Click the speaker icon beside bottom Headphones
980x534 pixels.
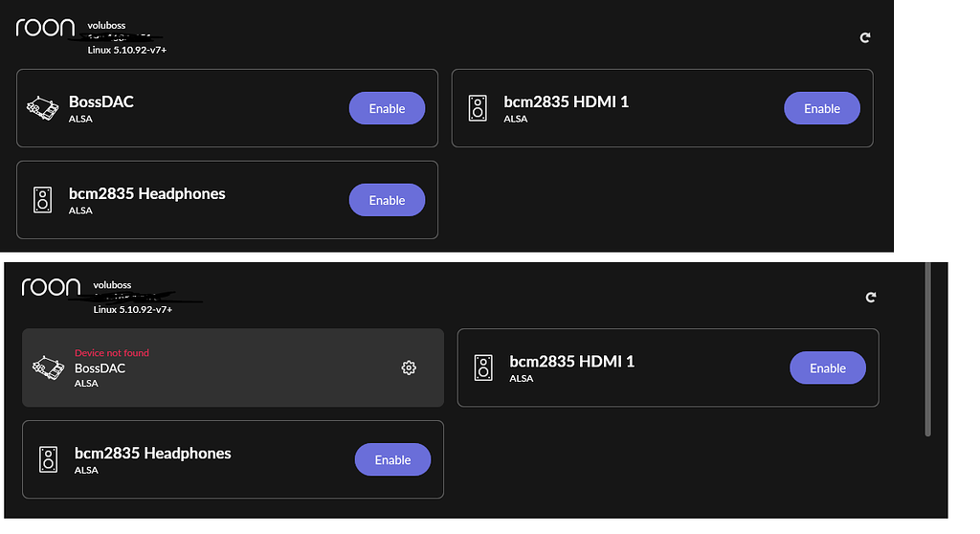48,459
